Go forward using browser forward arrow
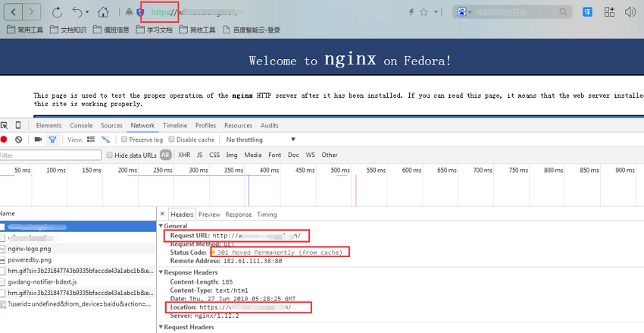 (31, 12)
